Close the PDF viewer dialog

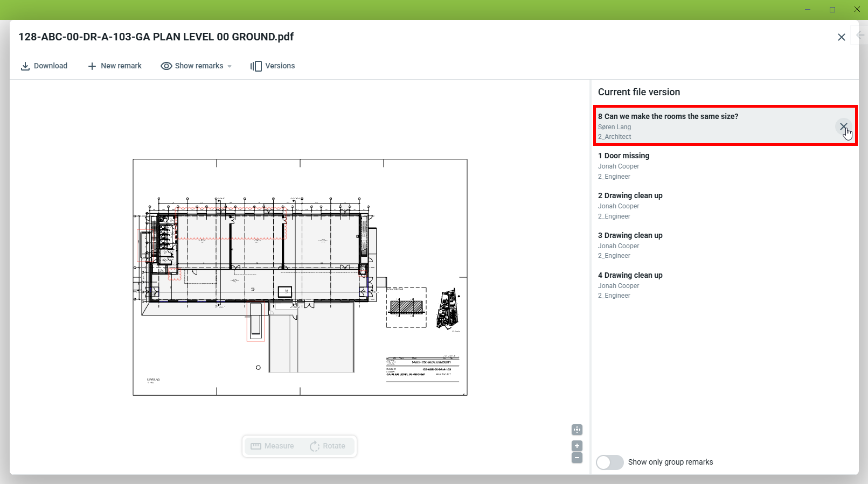pos(841,37)
